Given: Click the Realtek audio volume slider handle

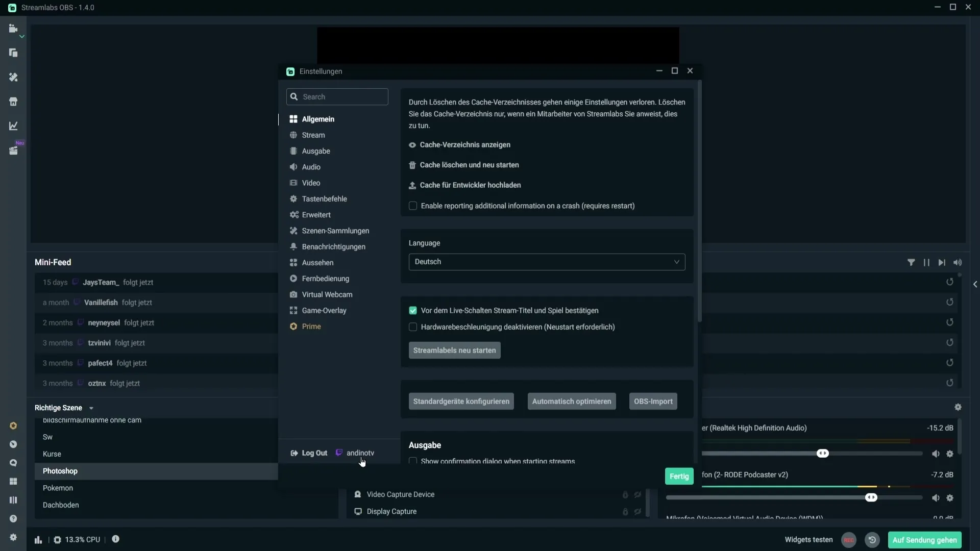Looking at the screenshot, I should point(823,454).
